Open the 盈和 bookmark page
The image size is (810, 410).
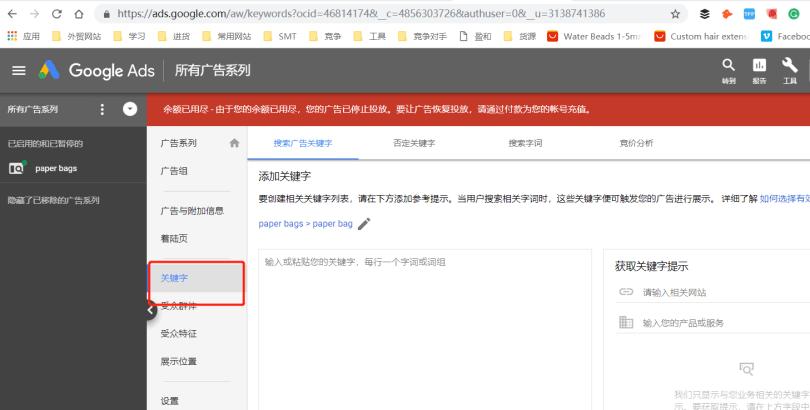475,36
